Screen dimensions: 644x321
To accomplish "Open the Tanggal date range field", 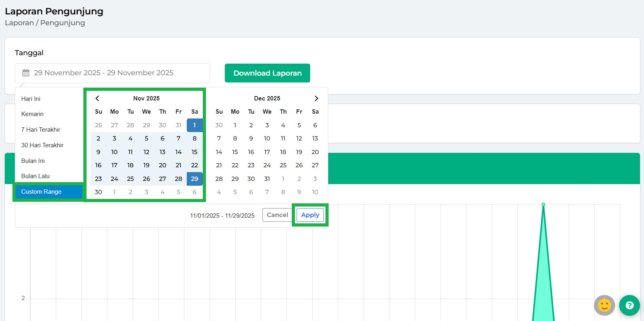I will [x=112, y=73].
